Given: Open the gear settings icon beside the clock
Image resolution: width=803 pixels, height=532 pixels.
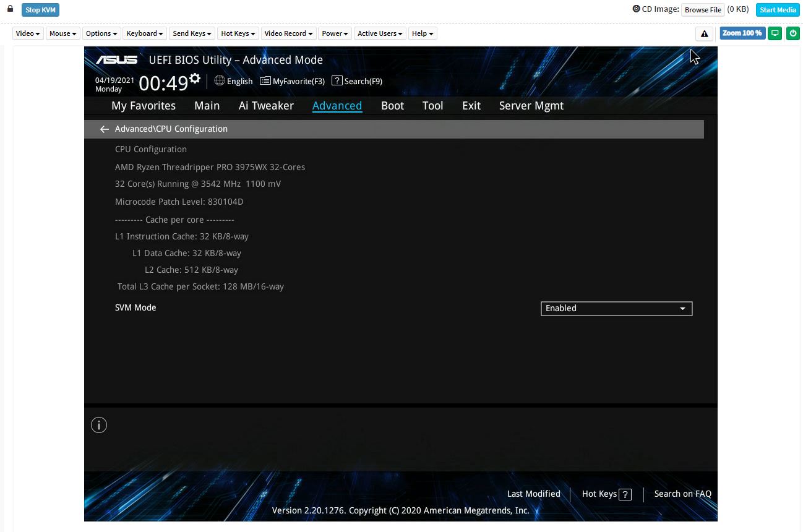Looking at the screenshot, I should 195,79.
